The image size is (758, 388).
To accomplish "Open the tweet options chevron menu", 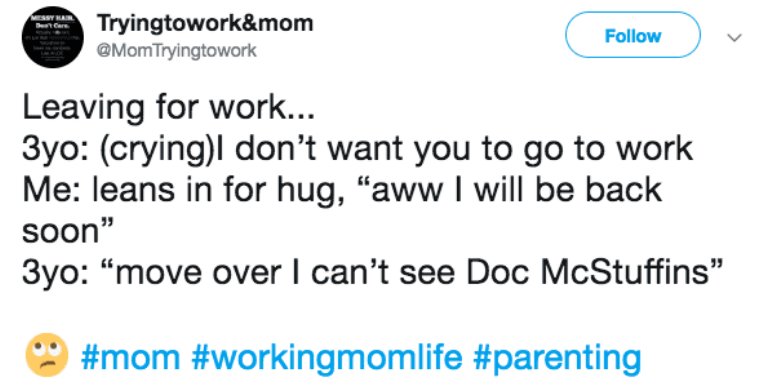I will point(734,37).
